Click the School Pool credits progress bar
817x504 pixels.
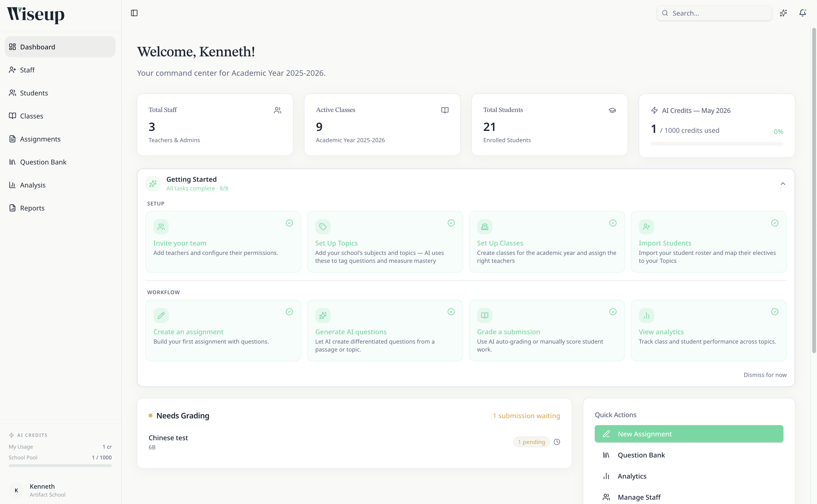pos(60,466)
